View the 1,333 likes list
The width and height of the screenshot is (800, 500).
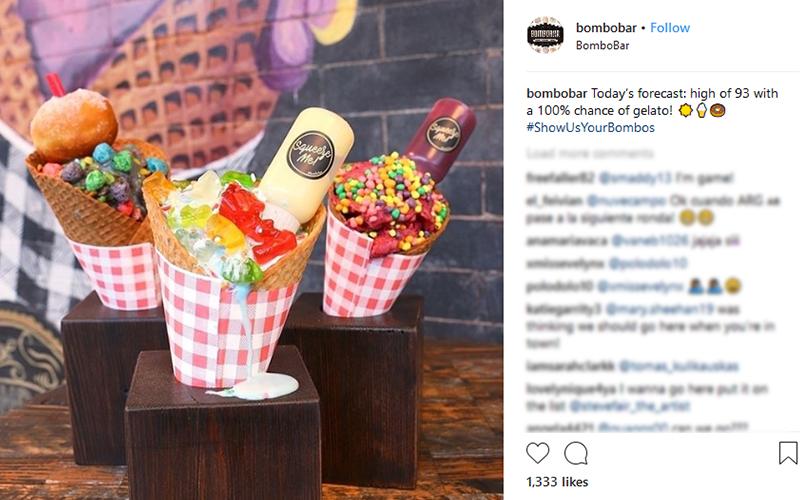pyautogui.click(x=557, y=482)
